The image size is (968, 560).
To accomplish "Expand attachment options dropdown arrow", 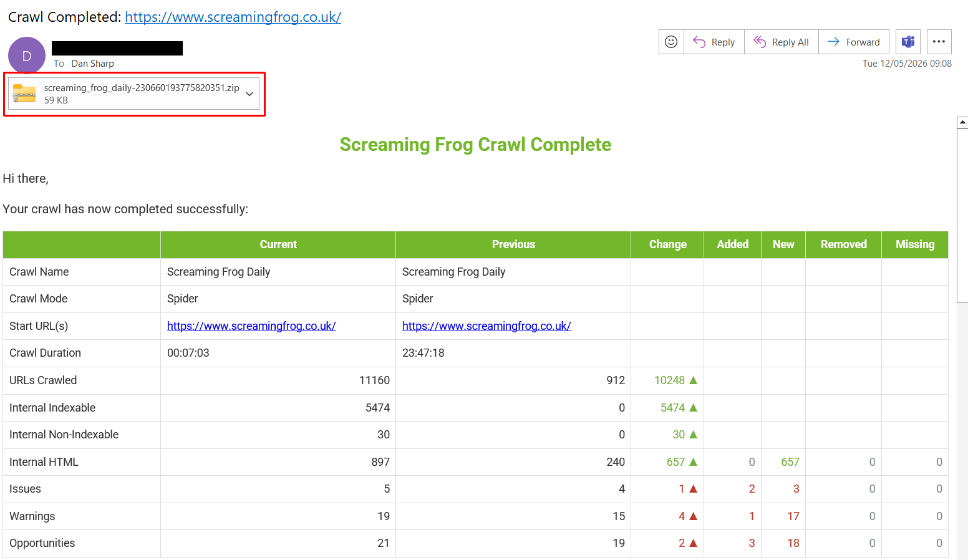I will pyautogui.click(x=249, y=94).
